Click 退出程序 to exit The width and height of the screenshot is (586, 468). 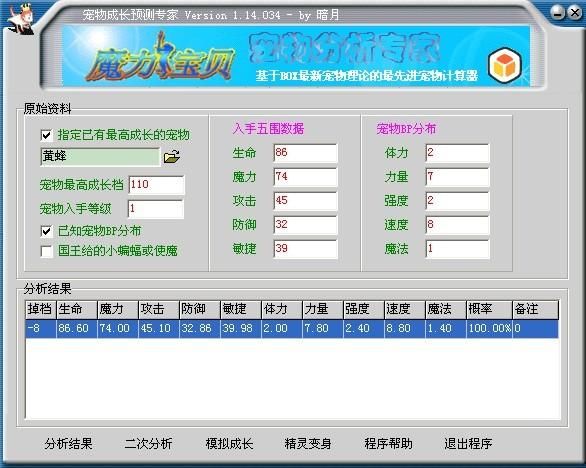coord(468,444)
